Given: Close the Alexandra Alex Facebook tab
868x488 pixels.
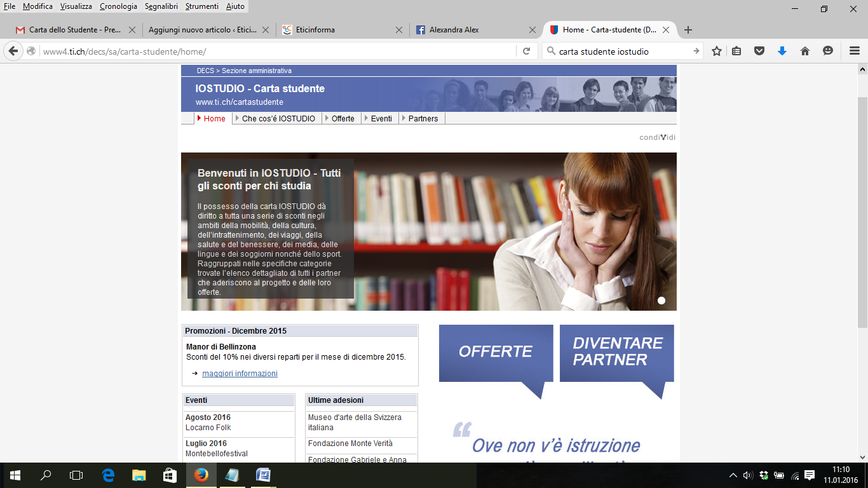Looking at the screenshot, I should coord(532,30).
